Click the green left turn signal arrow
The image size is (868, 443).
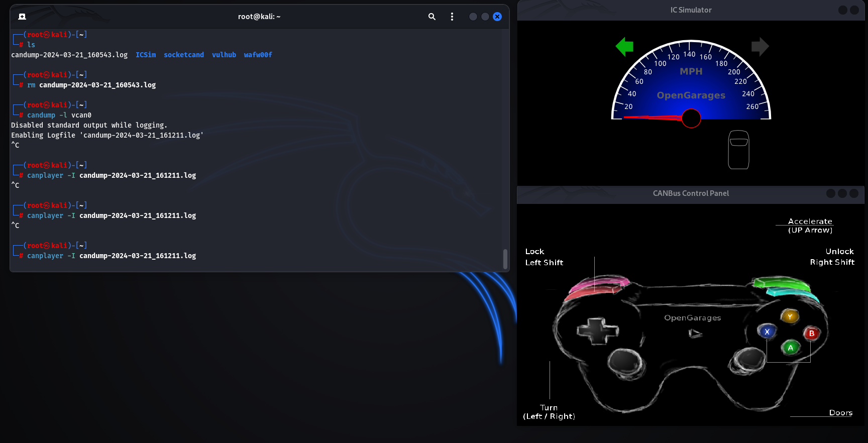[x=624, y=47]
